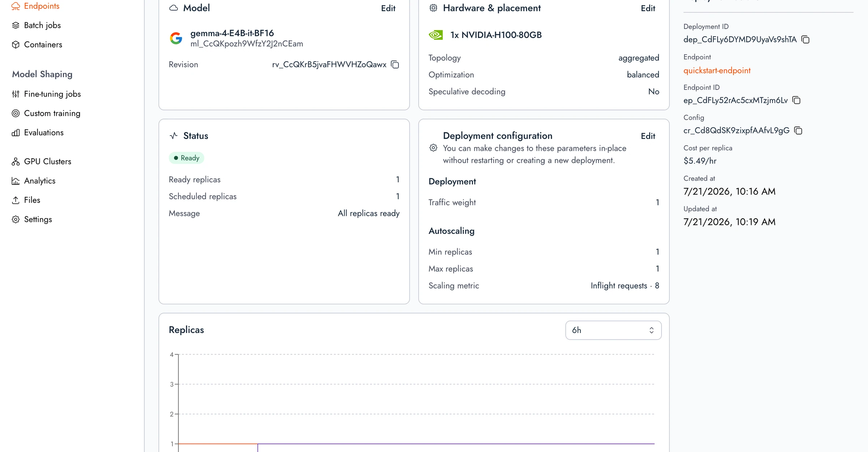
Task: Click the Replicas chart heading
Action: (186, 330)
